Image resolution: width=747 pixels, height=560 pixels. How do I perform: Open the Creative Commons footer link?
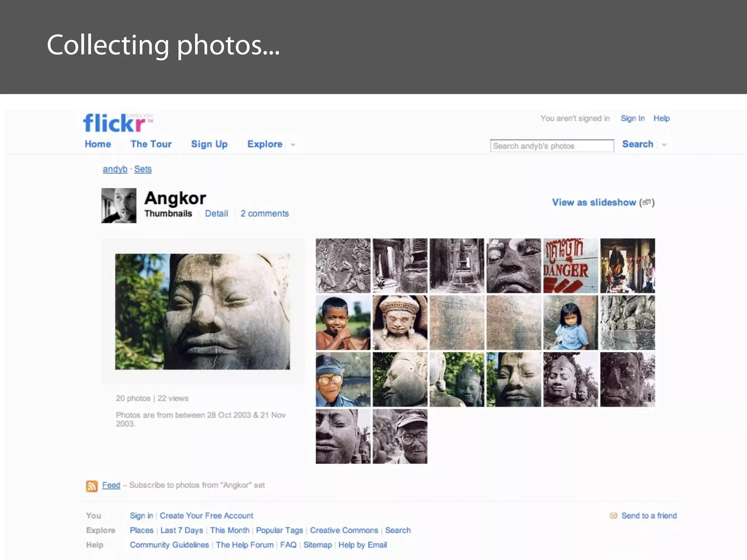click(x=344, y=530)
